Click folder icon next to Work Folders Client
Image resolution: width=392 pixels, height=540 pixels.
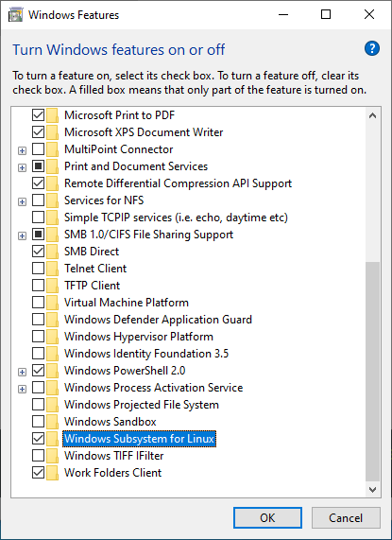(x=52, y=473)
